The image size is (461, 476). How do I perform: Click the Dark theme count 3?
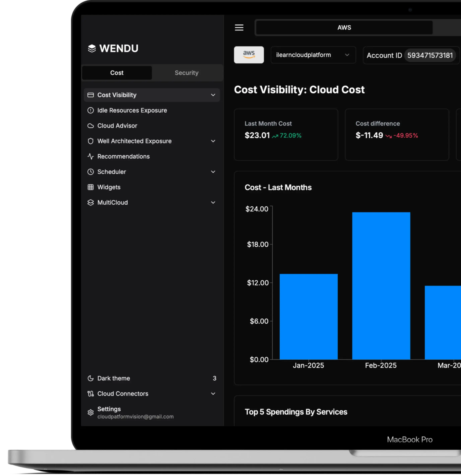click(x=214, y=378)
